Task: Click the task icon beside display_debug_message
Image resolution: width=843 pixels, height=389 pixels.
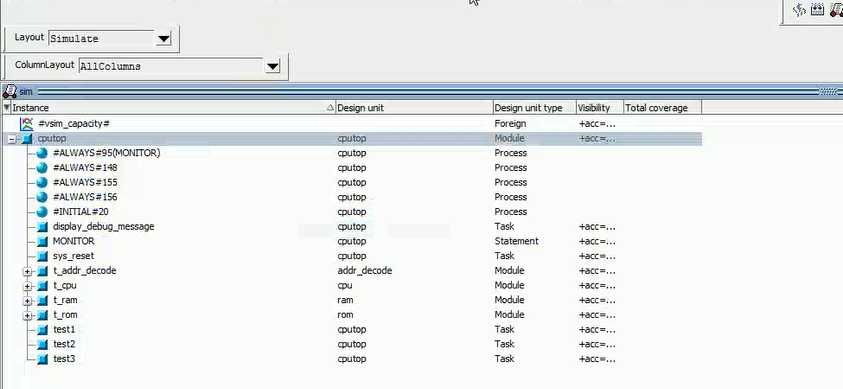Action: pos(42,227)
